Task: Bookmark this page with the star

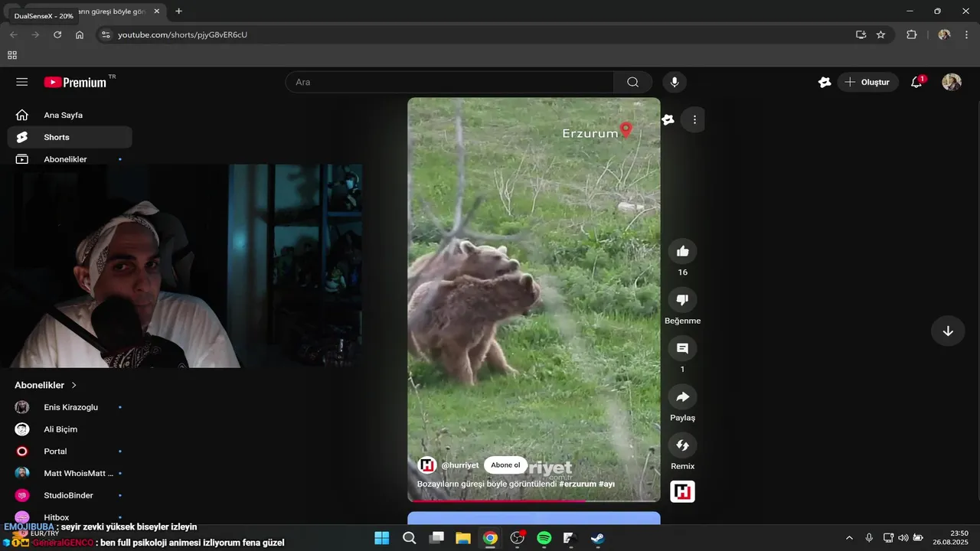Action: pyautogui.click(x=881, y=34)
